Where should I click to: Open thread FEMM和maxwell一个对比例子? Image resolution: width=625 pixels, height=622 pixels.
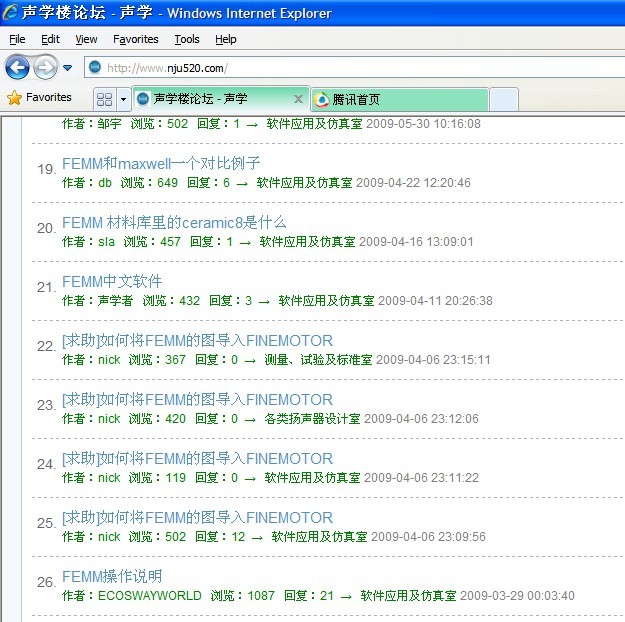tap(161, 163)
